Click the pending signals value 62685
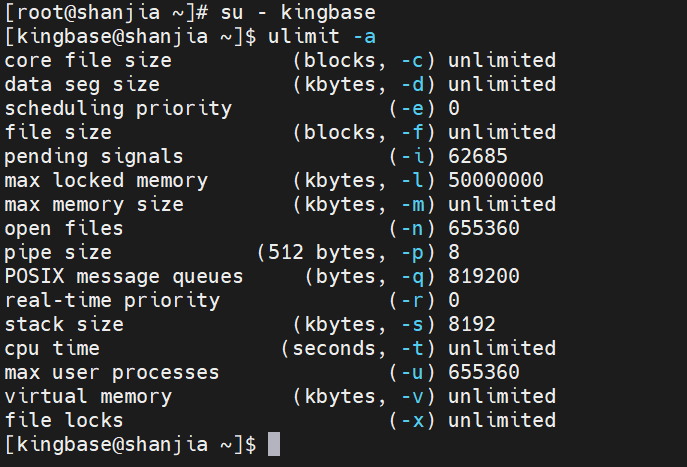This screenshot has width=687, height=467. [478, 157]
